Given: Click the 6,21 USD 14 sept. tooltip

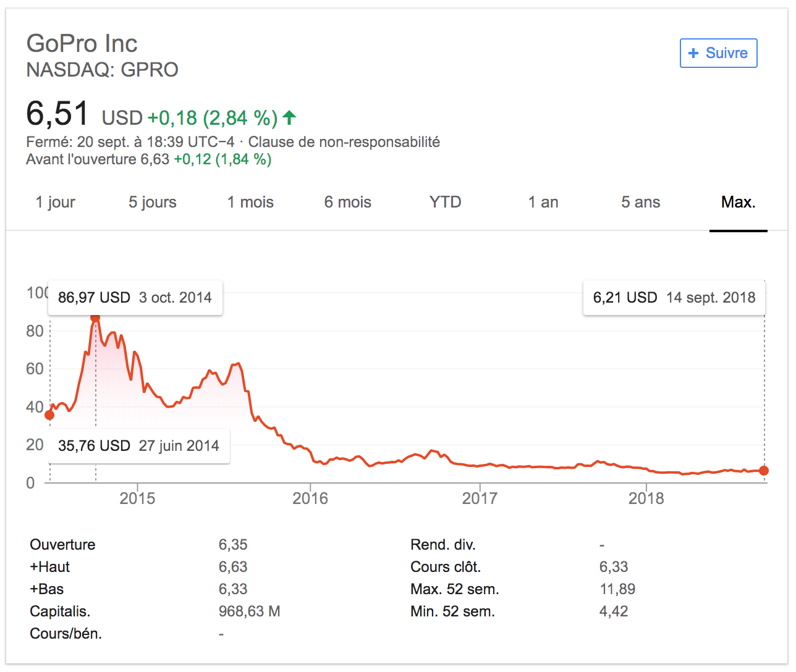Looking at the screenshot, I should point(674,298).
